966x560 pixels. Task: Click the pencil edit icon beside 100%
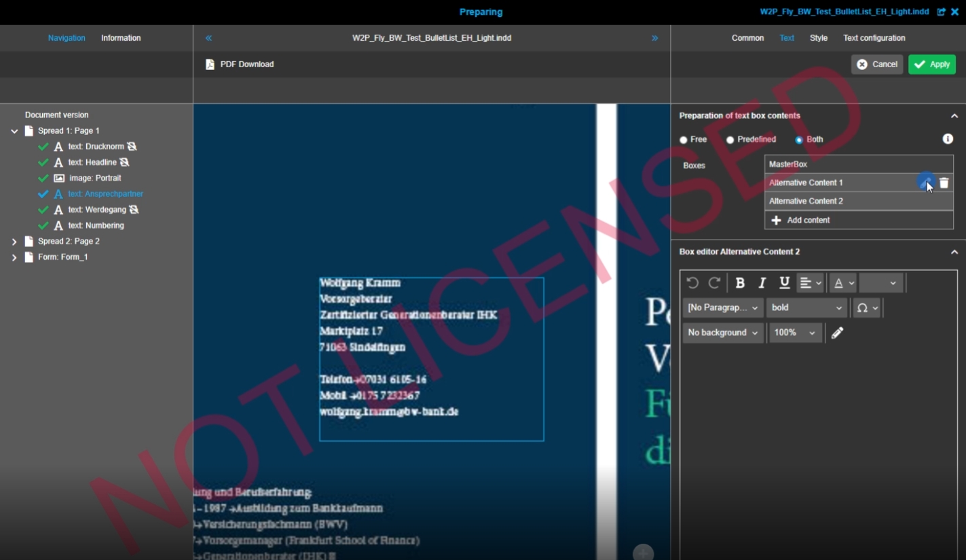[838, 333]
